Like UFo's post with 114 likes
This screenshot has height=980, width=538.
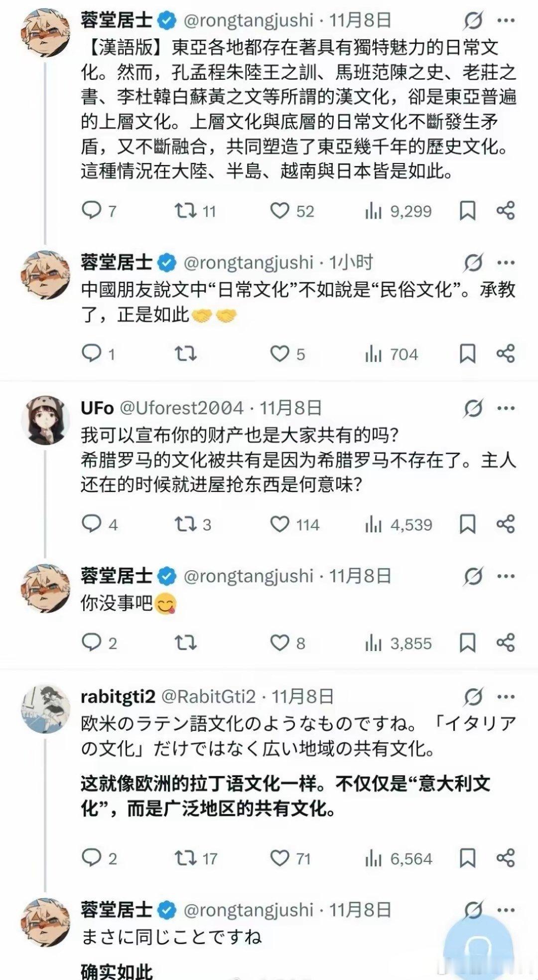(280, 524)
